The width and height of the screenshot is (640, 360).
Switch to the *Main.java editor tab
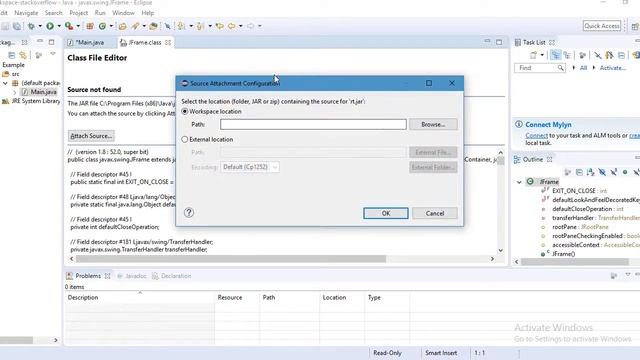click(x=86, y=42)
